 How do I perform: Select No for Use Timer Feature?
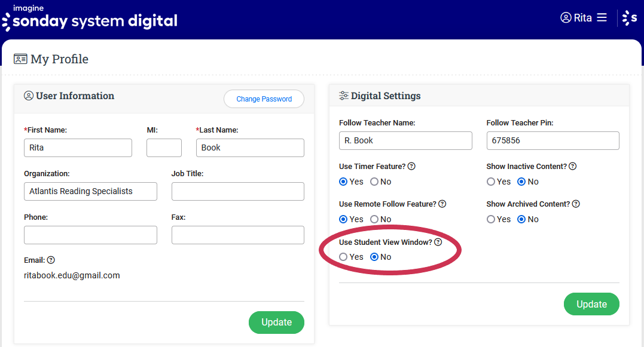pos(374,182)
